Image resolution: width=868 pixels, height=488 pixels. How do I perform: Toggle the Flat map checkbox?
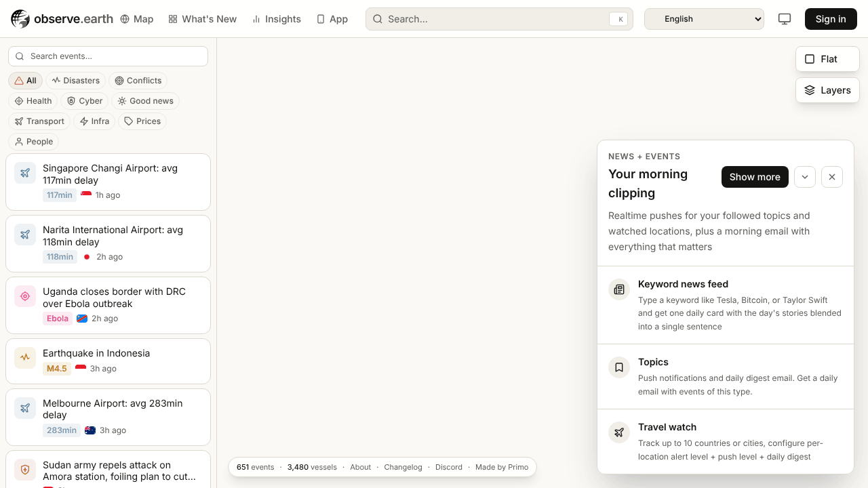pos(827,59)
